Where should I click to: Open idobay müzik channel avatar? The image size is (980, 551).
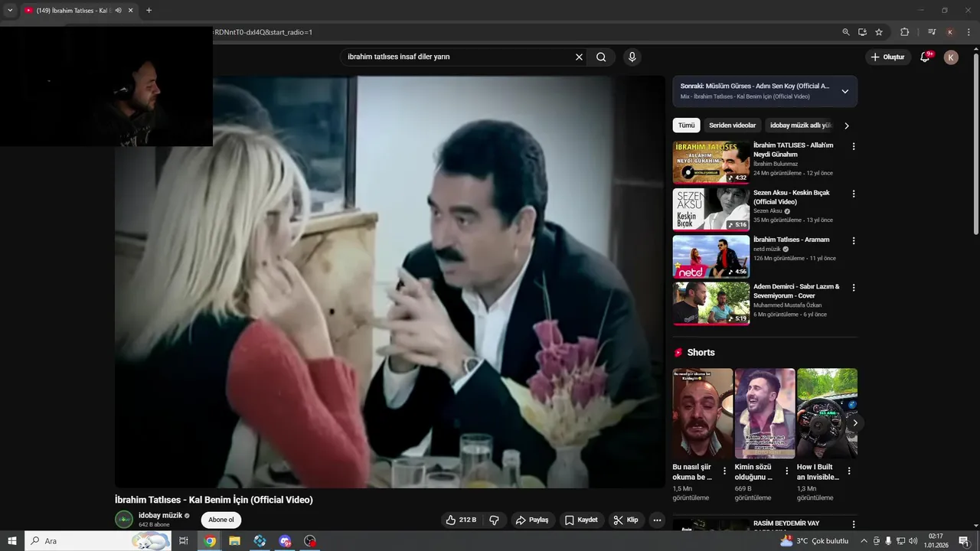[x=124, y=520]
